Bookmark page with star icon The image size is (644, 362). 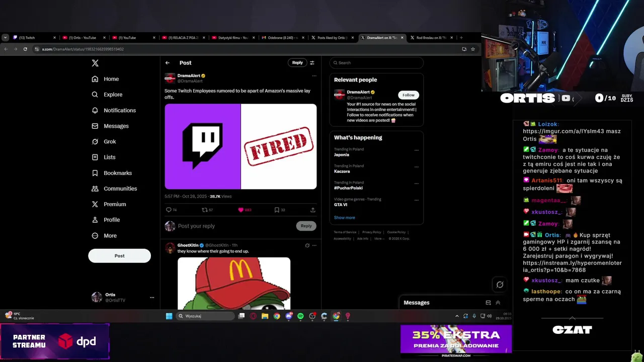tap(473, 49)
